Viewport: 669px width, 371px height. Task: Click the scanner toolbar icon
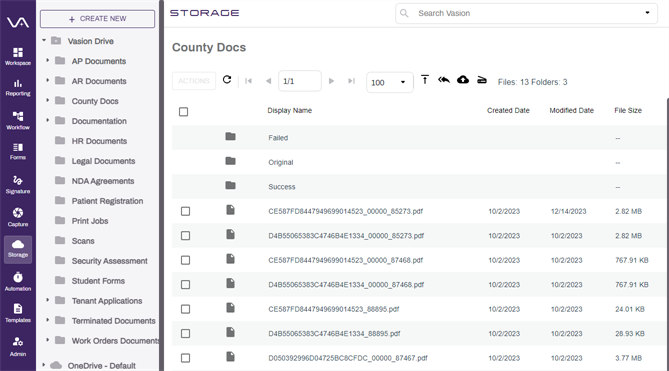[x=482, y=80]
